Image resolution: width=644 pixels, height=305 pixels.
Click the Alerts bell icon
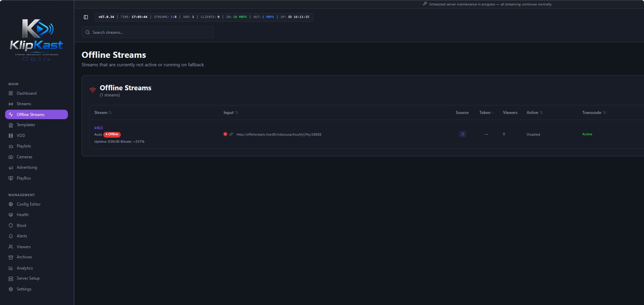(11, 236)
